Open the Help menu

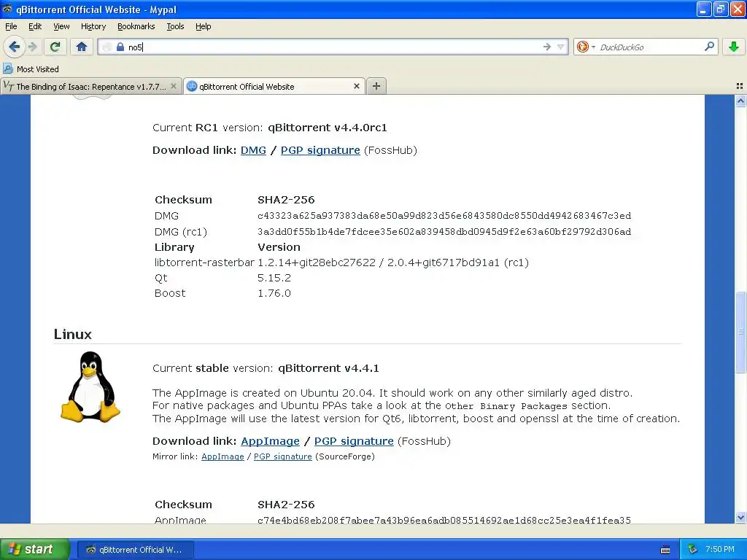pos(203,26)
